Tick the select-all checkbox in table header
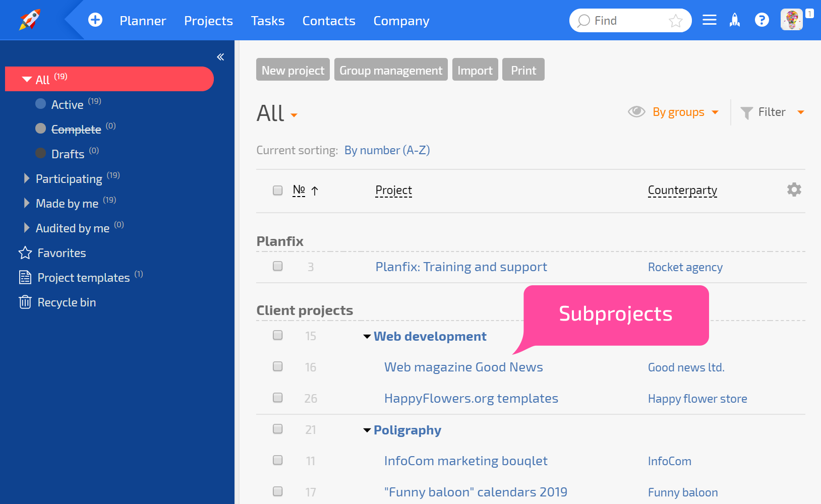This screenshot has width=821, height=504. tap(277, 190)
